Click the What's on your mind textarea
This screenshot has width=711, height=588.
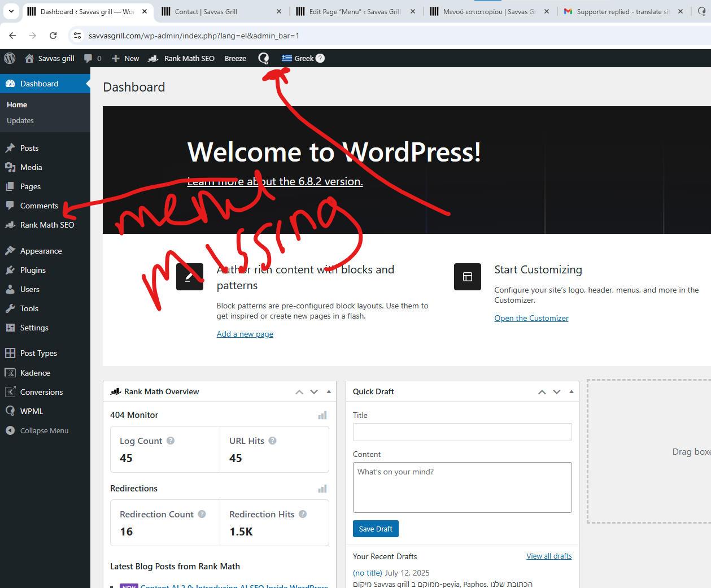pyautogui.click(x=463, y=487)
